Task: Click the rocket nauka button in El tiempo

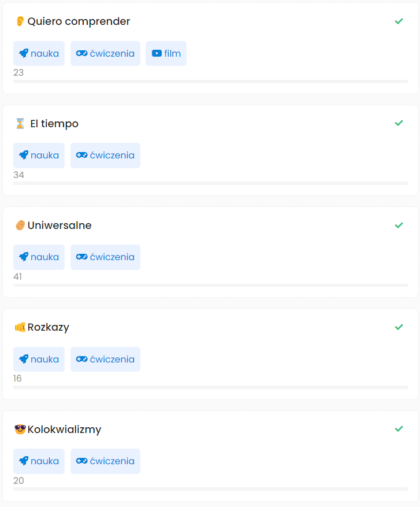Action: click(39, 156)
